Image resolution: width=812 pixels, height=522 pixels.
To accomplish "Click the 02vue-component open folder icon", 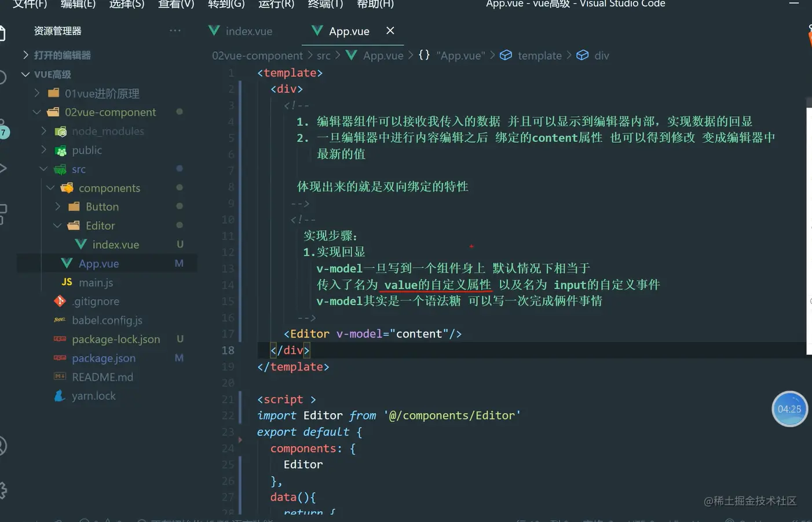I will pyautogui.click(x=54, y=112).
